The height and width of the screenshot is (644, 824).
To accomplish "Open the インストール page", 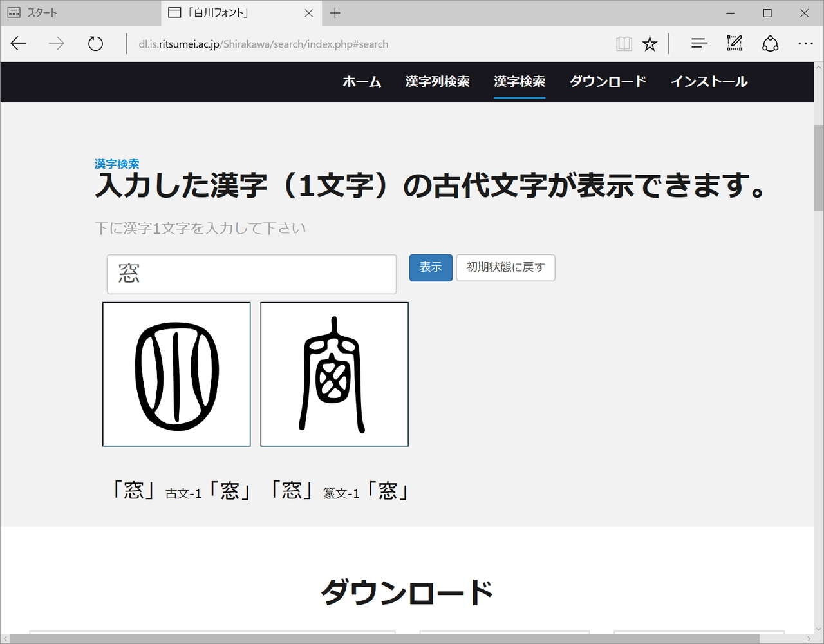I will point(709,82).
